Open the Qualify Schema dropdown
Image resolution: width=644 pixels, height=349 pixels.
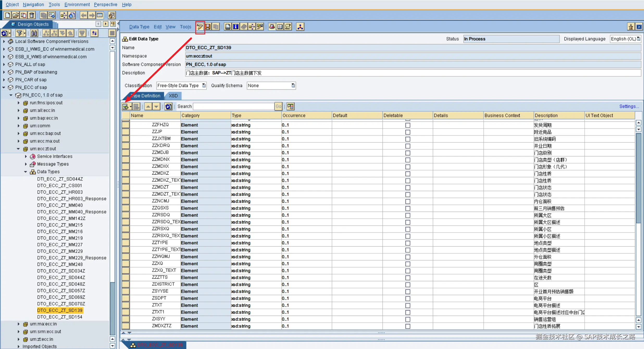tap(293, 85)
